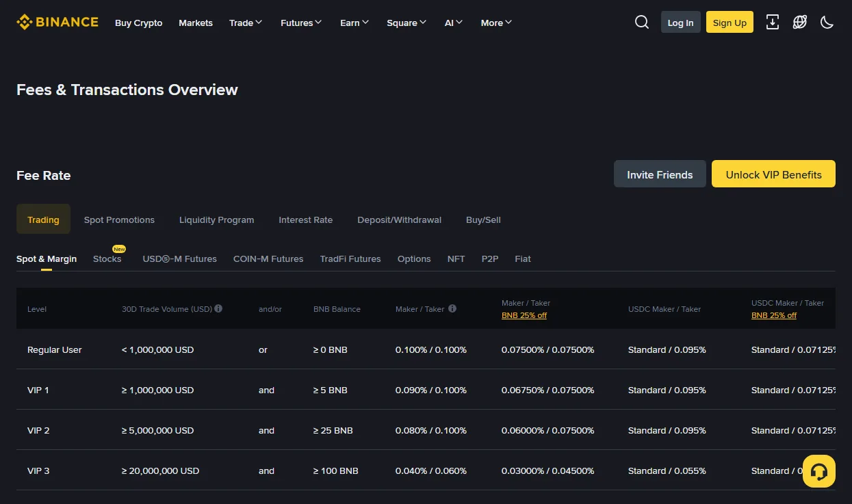This screenshot has height=504, width=852.
Task: Click the VIP 2 level cell
Action: click(x=38, y=430)
